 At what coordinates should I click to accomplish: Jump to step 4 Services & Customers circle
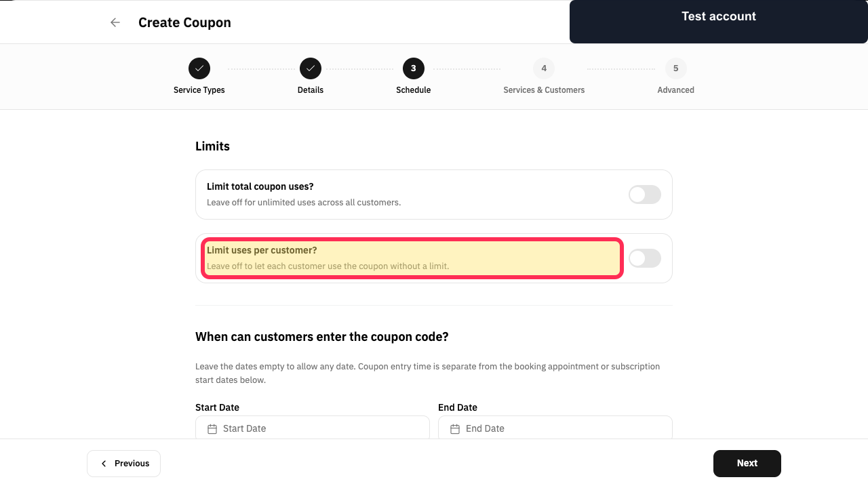(544, 68)
